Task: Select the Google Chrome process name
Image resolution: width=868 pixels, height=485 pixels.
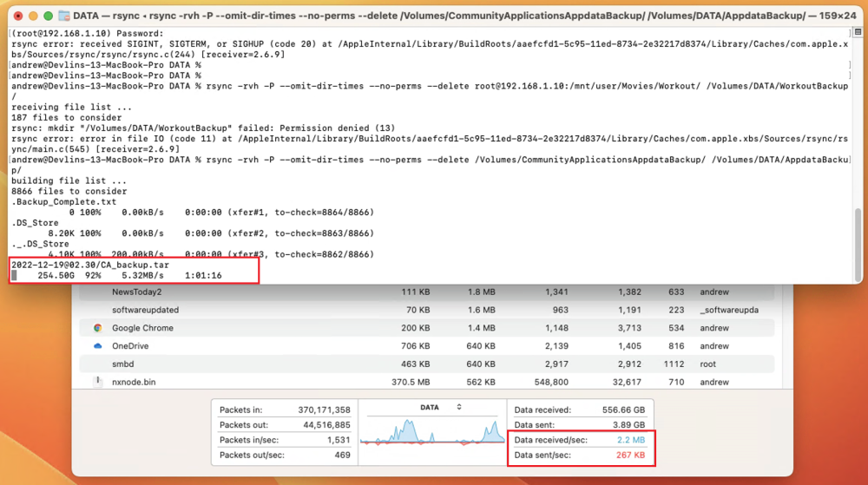Action: point(143,328)
